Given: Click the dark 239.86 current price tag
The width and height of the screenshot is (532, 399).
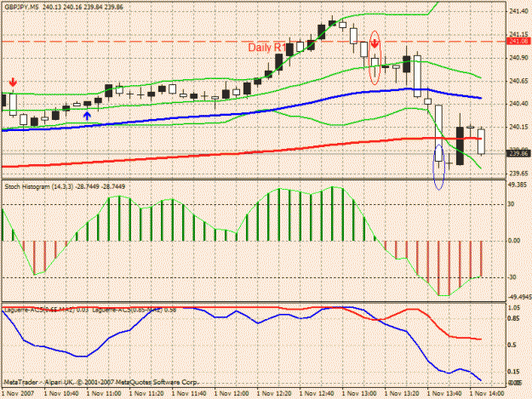Looking at the screenshot, I should [518, 154].
